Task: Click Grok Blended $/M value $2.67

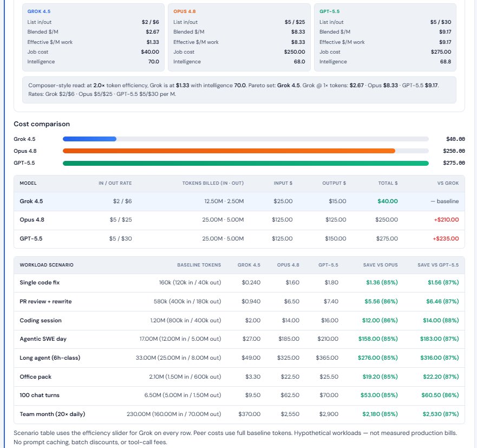Action: pyautogui.click(x=152, y=31)
